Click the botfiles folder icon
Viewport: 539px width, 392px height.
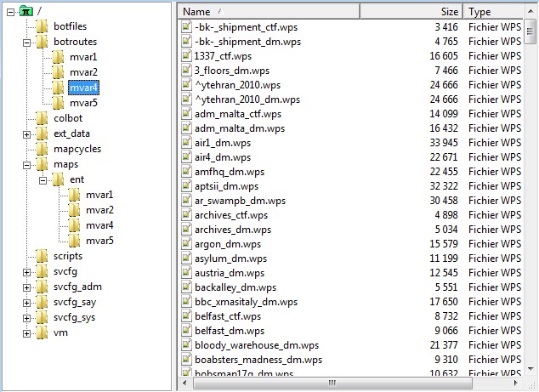(43, 26)
